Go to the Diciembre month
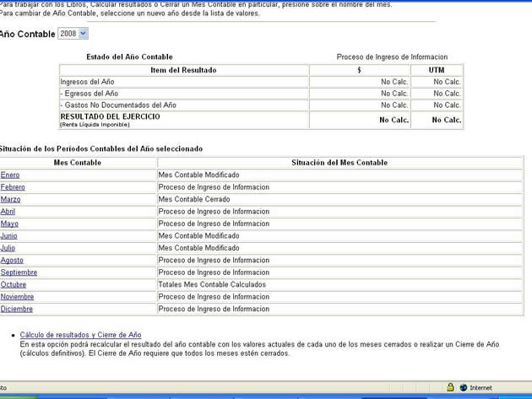Image resolution: width=532 pixels, height=399 pixels. click(17, 309)
